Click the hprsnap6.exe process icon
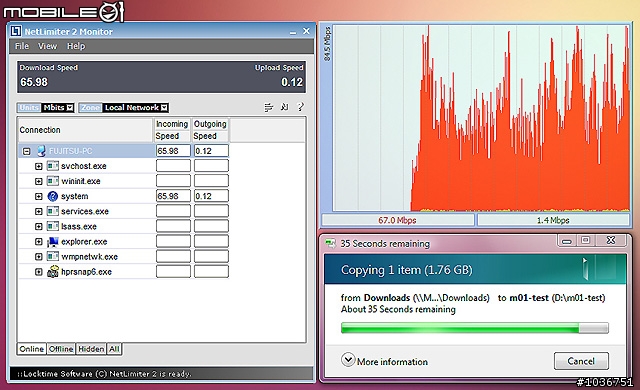The image size is (640, 390). tap(53, 272)
